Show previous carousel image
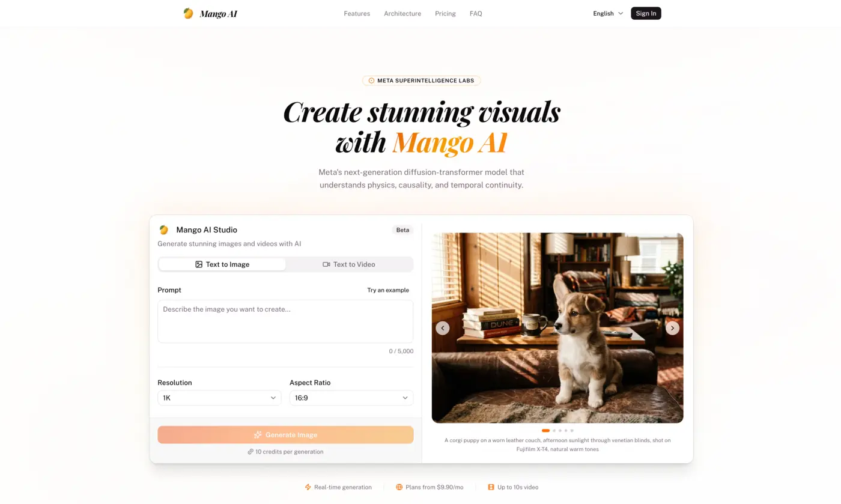 (x=443, y=328)
